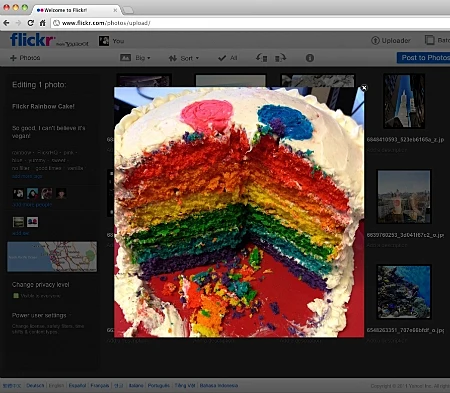
Task: Switch language to Deutsch
Action: point(35,386)
